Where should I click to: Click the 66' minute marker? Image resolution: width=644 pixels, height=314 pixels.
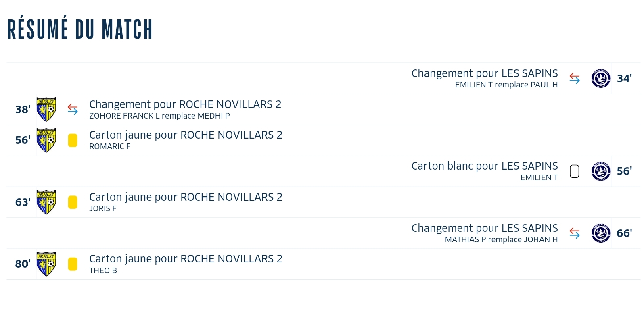(624, 233)
